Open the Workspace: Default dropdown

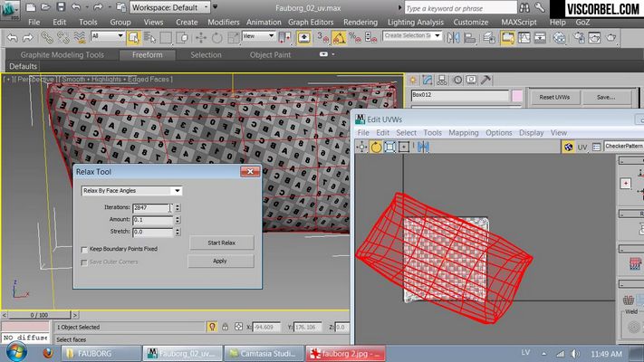tap(170, 7)
